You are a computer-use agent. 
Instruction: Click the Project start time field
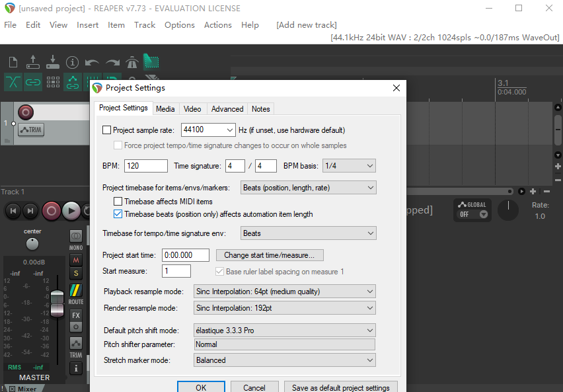[186, 255]
